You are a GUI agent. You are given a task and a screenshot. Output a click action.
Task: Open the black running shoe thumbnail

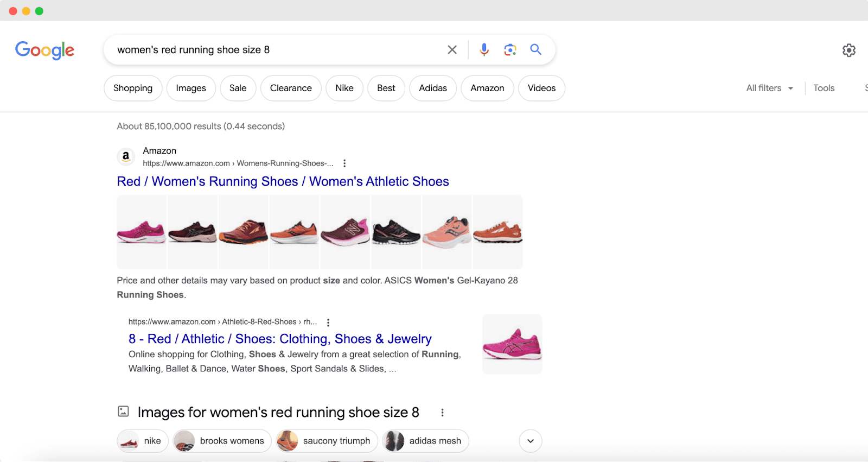[396, 232]
